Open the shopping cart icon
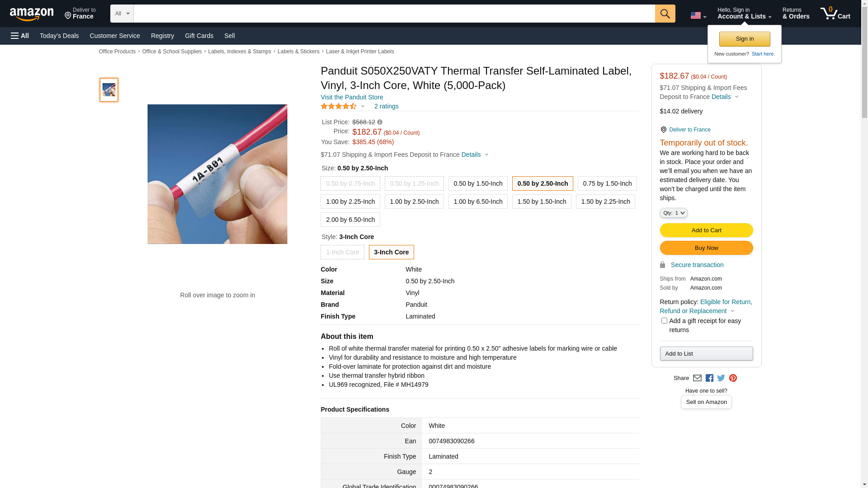868x488 pixels. pyautogui.click(x=835, y=14)
